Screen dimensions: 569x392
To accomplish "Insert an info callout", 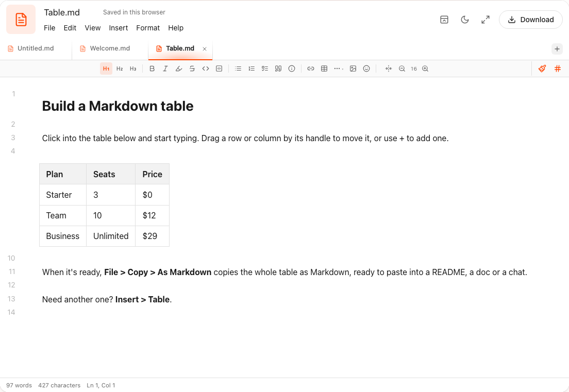I will [x=292, y=69].
